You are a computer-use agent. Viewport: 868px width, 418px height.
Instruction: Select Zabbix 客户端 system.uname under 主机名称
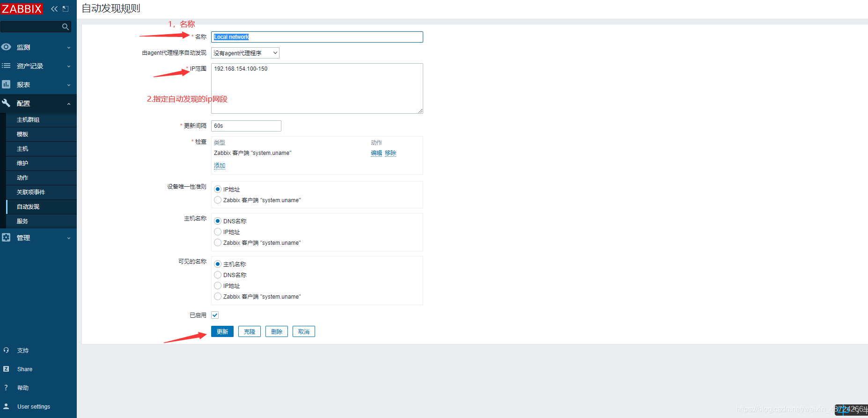coord(218,242)
